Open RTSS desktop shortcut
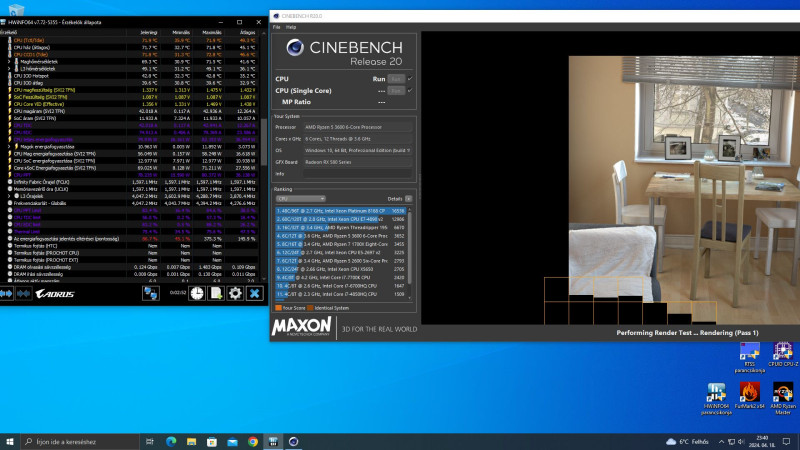The width and height of the screenshot is (800, 450). pyautogui.click(x=749, y=358)
